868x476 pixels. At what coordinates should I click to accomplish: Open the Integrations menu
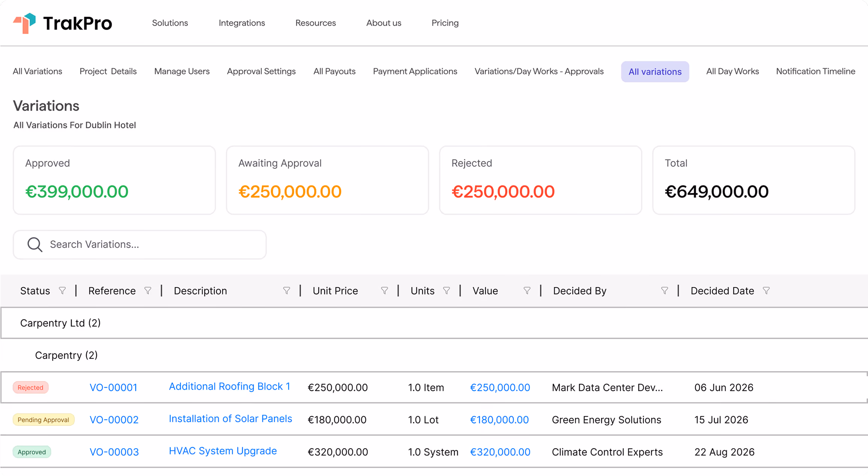click(242, 23)
